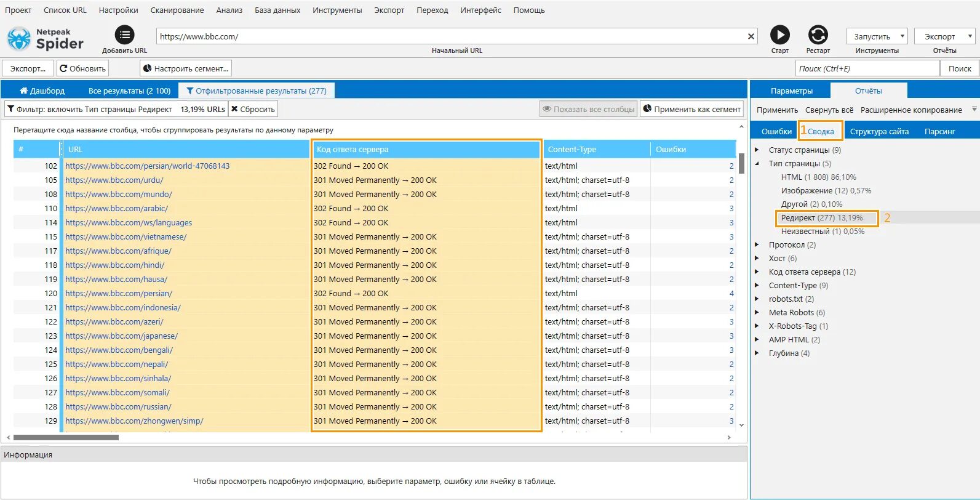Sort by the Ошибки column header
The height and width of the screenshot is (500, 980).
click(693, 149)
